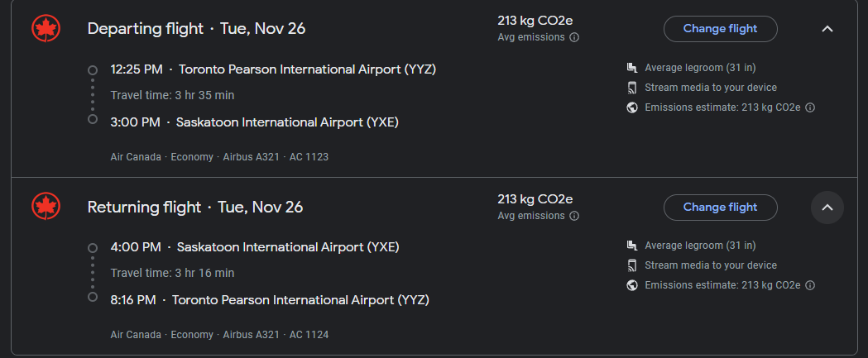Viewport: 868px width, 358px height.
Task: Click the returning flight legroom seat icon
Action: [632, 246]
